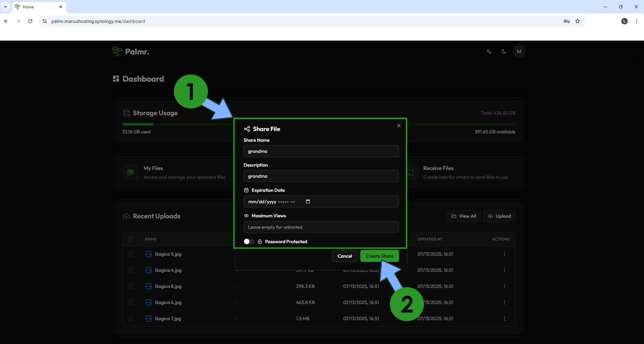Viewport: 644px width, 344px height.
Task: Click the browser address bar URL
Action: pyautogui.click(x=98, y=21)
